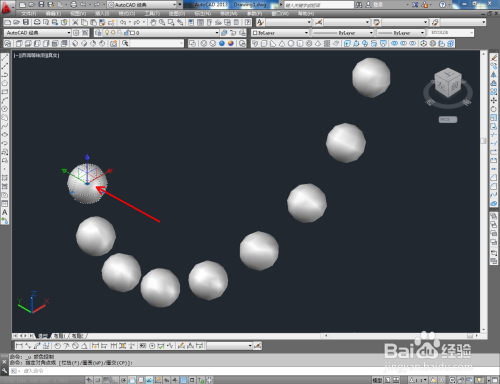The image size is (500, 384).
Task: Select the Conceptual visual style sphere icon
Action: (x=231, y=43)
